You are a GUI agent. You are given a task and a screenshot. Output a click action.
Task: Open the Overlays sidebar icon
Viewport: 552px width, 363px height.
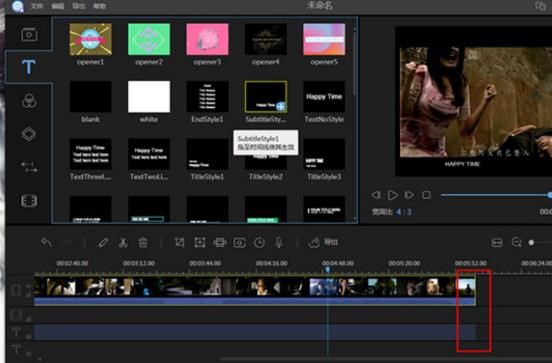29,134
